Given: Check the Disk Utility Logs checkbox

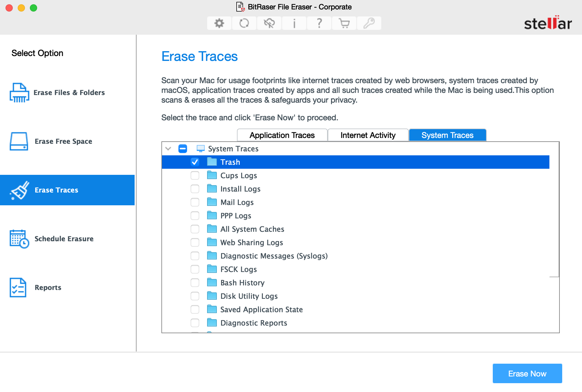Looking at the screenshot, I should click(x=195, y=296).
